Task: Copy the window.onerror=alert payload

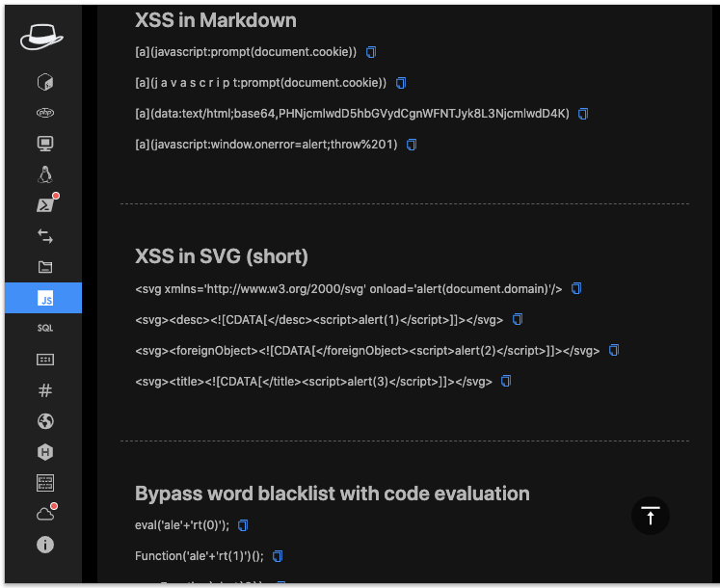Action: 412,145
